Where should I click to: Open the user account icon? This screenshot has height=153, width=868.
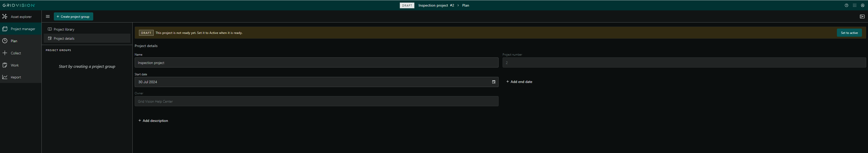coord(862,5)
